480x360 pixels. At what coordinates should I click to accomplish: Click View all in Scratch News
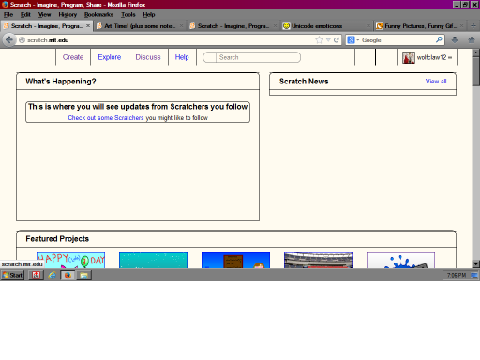(436, 81)
